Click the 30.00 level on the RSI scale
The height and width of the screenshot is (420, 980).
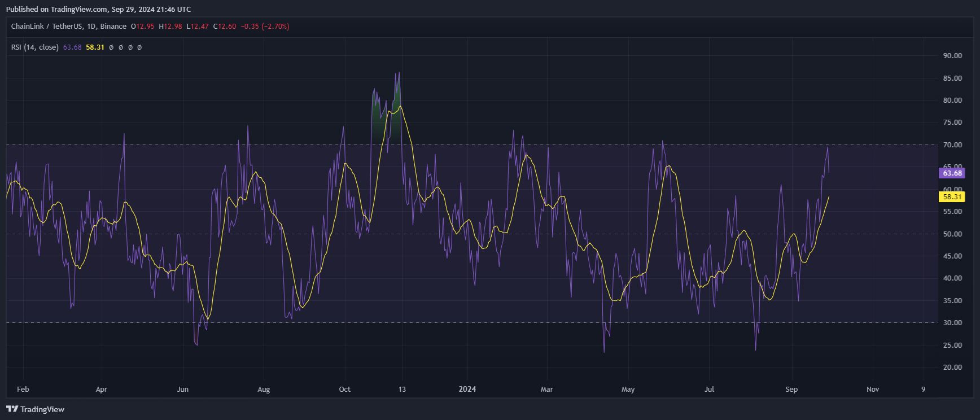point(952,323)
